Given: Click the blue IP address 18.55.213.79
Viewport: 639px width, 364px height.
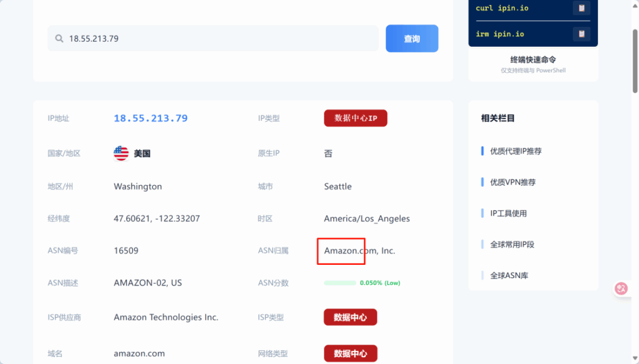Looking at the screenshot, I should pyautogui.click(x=150, y=118).
